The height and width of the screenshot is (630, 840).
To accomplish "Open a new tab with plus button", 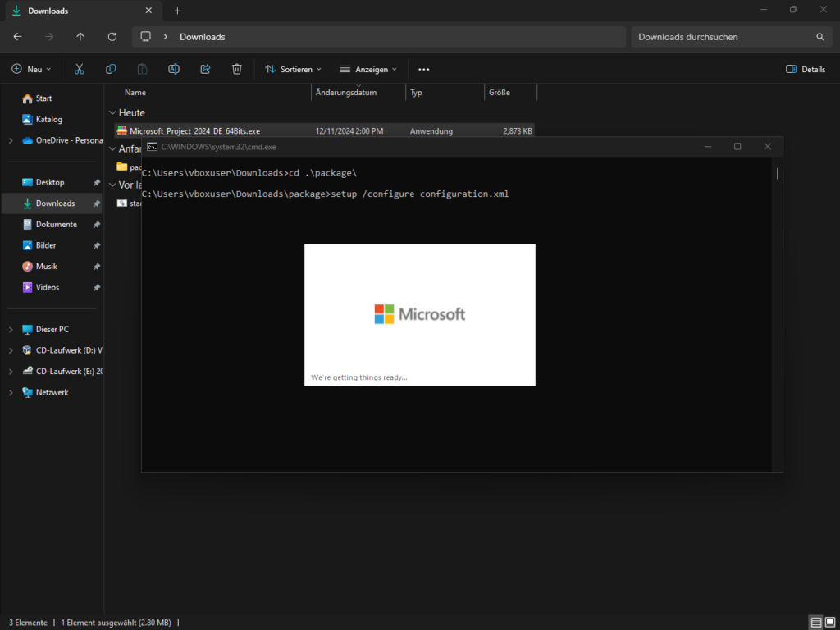I will (x=177, y=11).
